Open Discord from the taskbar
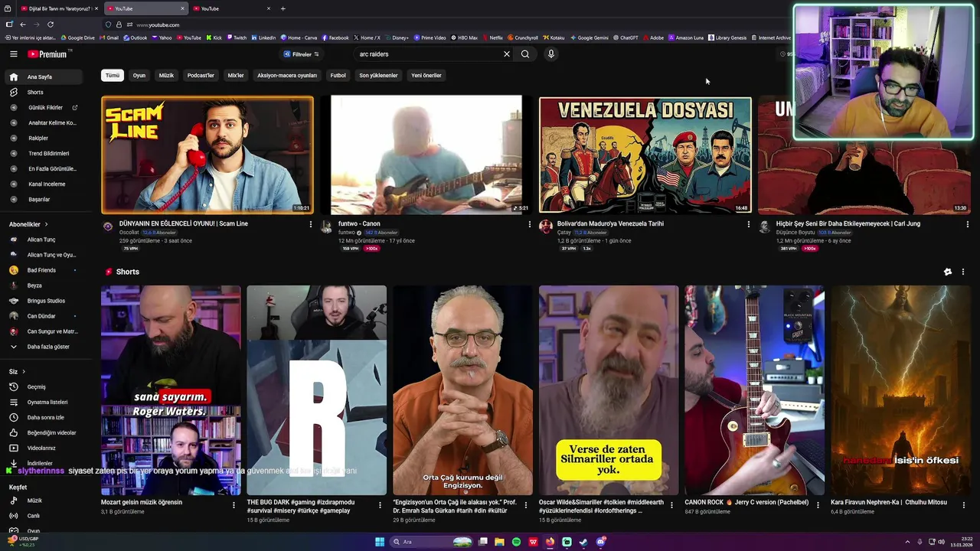Viewport: 980px width, 551px height. pyautogui.click(x=601, y=542)
